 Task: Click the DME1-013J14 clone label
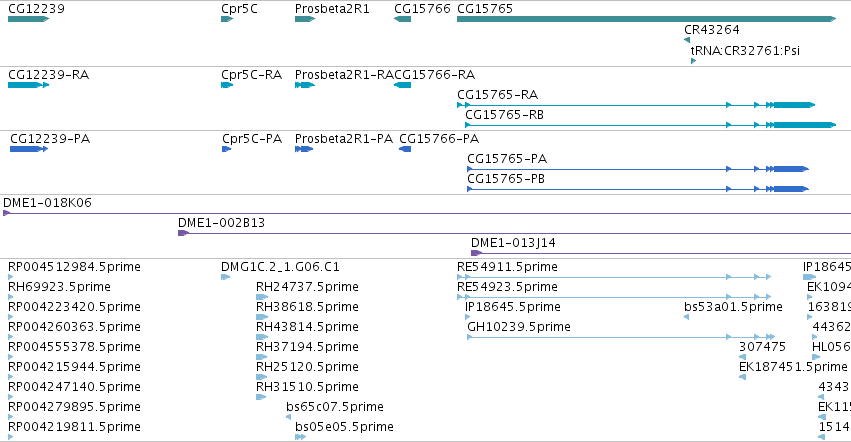pos(513,243)
